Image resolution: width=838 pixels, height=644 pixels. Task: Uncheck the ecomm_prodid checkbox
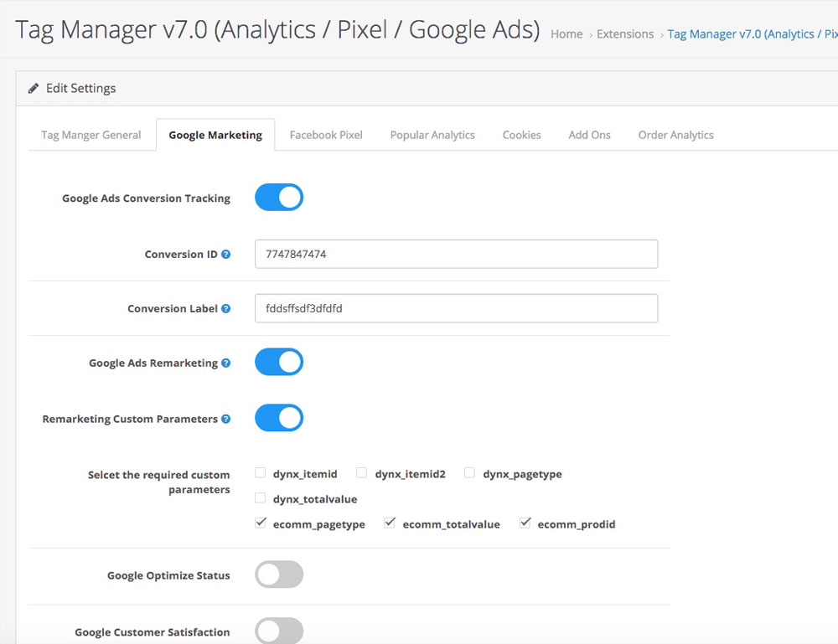(525, 523)
